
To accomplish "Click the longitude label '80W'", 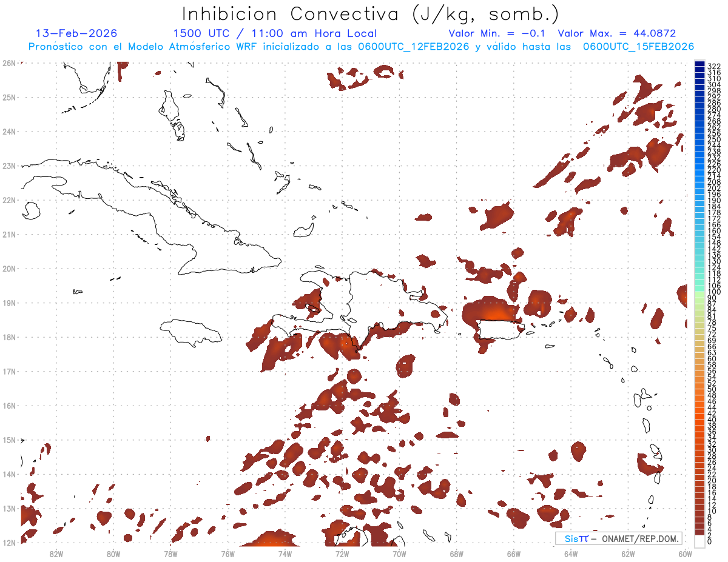I will [113, 553].
